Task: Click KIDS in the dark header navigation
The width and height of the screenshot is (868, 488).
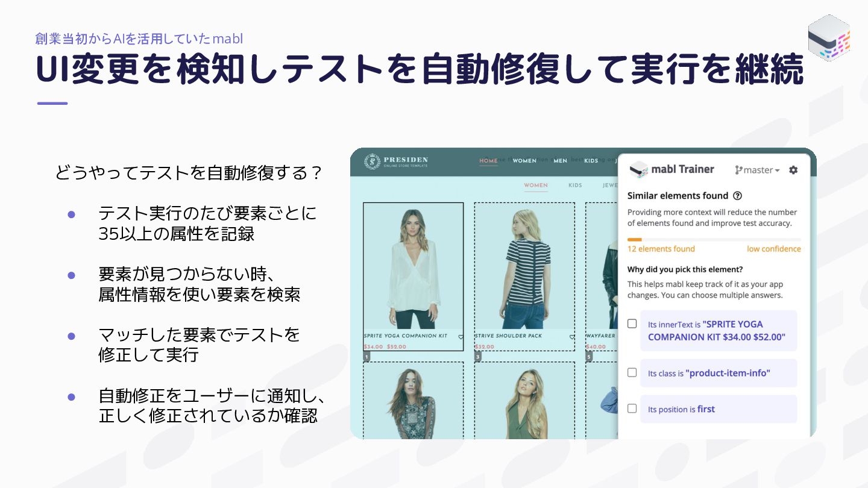Action: pos(591,161)
